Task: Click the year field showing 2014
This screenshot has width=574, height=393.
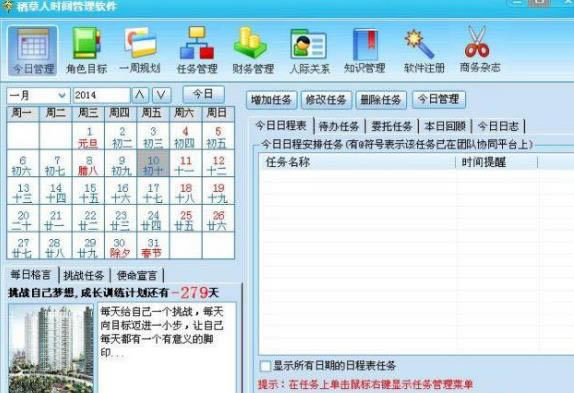Action: (x=101, y=96)
